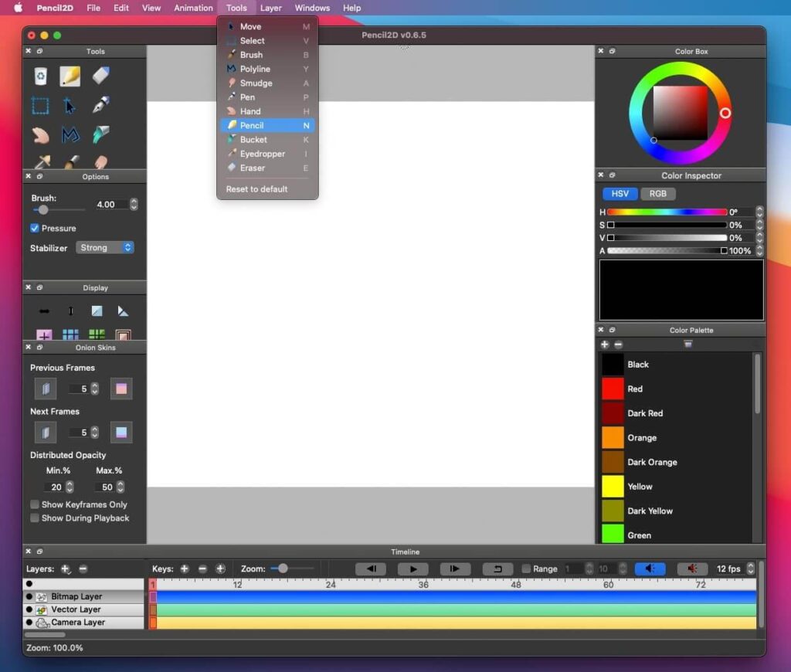Select the Pen nib tool icon
This screenshot has height=672, width=791.
pyautogui.click(x=101, y=105)
